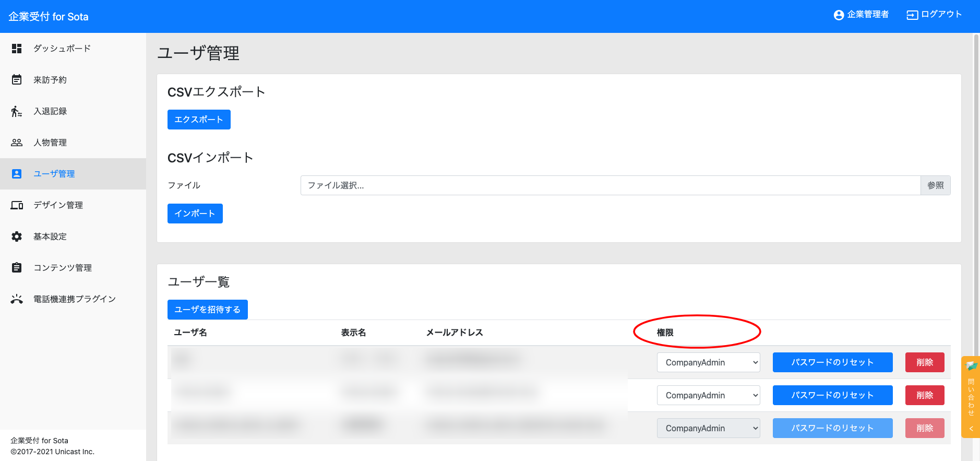The width and height of the screenshot is (980, 461).
Task: Delete the second user row
Action: (x=925, y=395)
